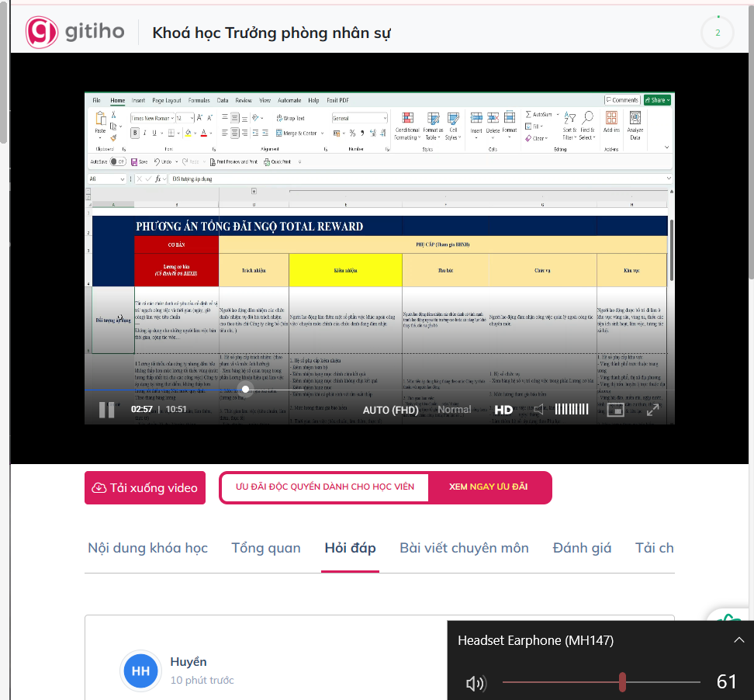Toggle Bold formatting in Excel ribbon
Screen dimensions: 754x700
(135, 133)
